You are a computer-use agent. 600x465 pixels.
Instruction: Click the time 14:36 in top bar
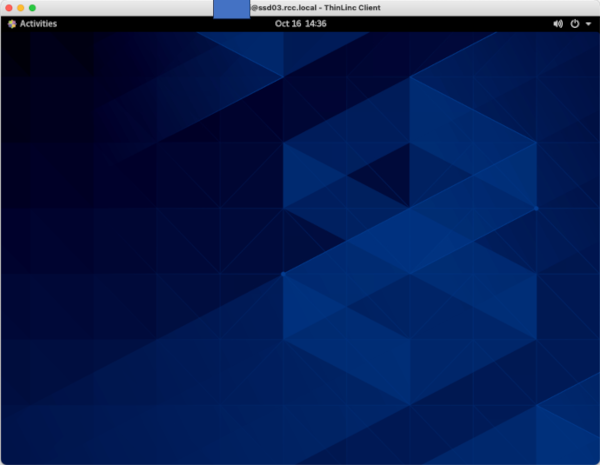point(314,23)
